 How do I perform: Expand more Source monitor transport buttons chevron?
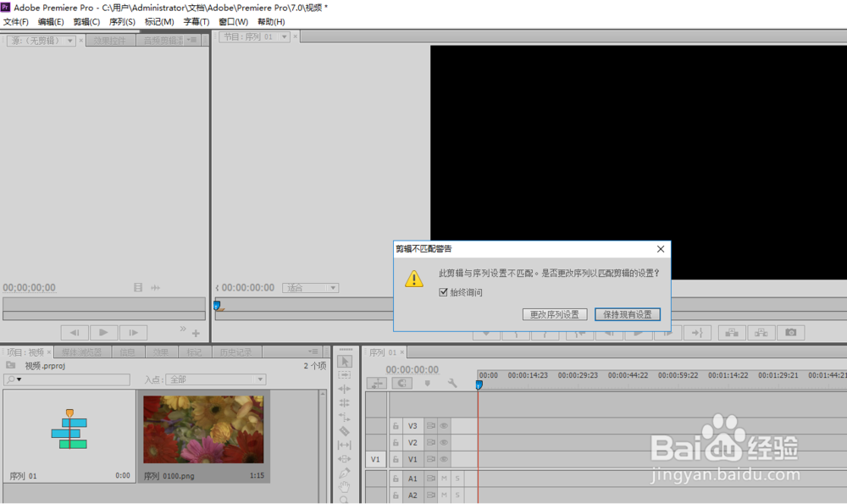click(183, 329)
